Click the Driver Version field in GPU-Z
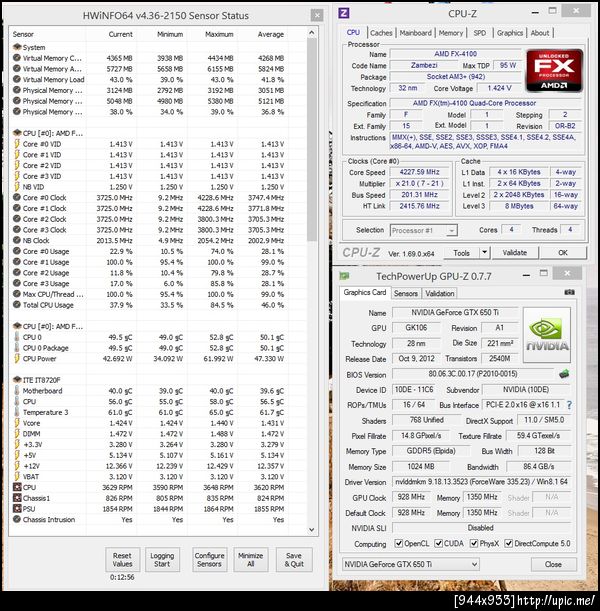The image size is (600, 611). [481, 482]
